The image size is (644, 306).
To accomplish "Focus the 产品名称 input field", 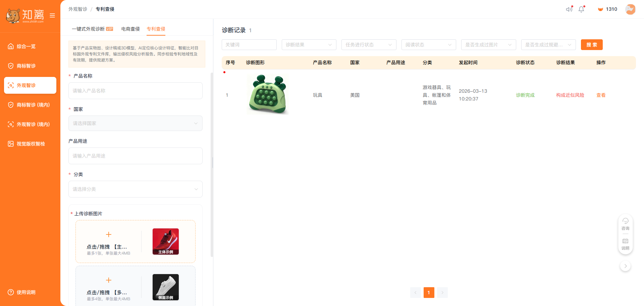I will pyautogui.click(x=136, y=91).
